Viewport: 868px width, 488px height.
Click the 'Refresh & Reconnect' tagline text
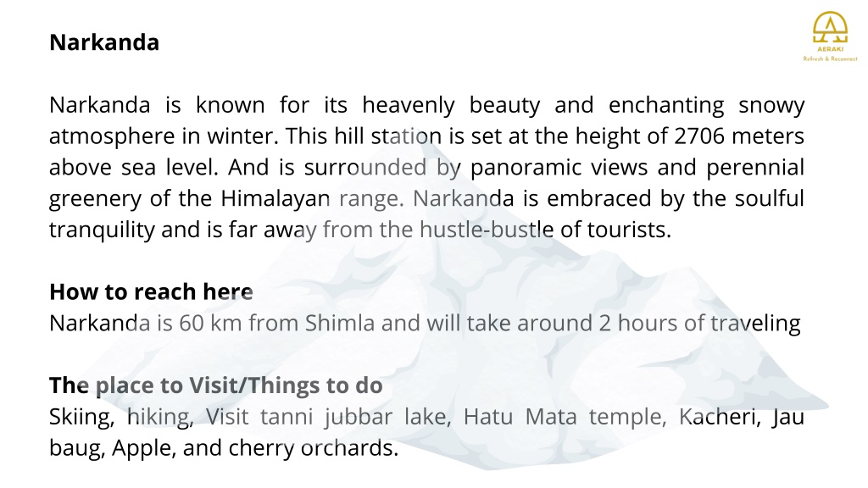(831, 58)
